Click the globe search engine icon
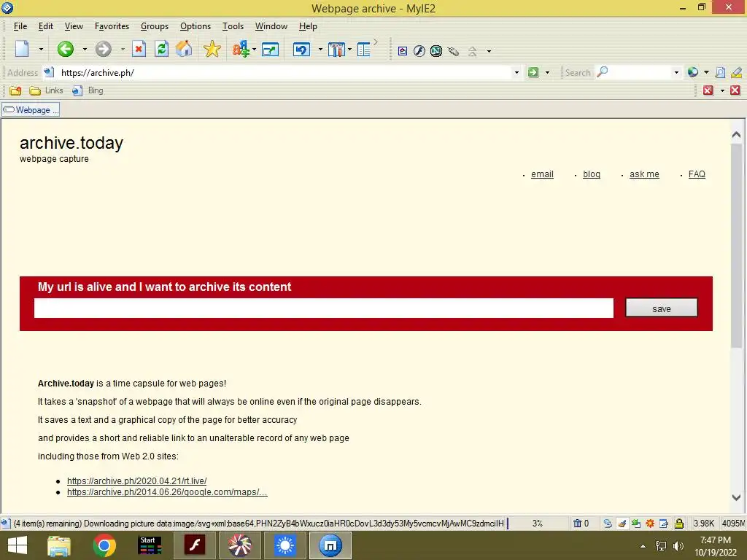747x560 pixels. [x=693, y=72]
